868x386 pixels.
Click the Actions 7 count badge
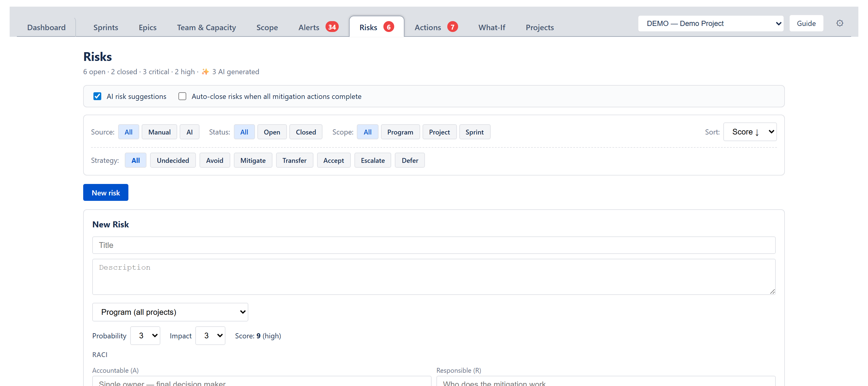pos(452,27)
